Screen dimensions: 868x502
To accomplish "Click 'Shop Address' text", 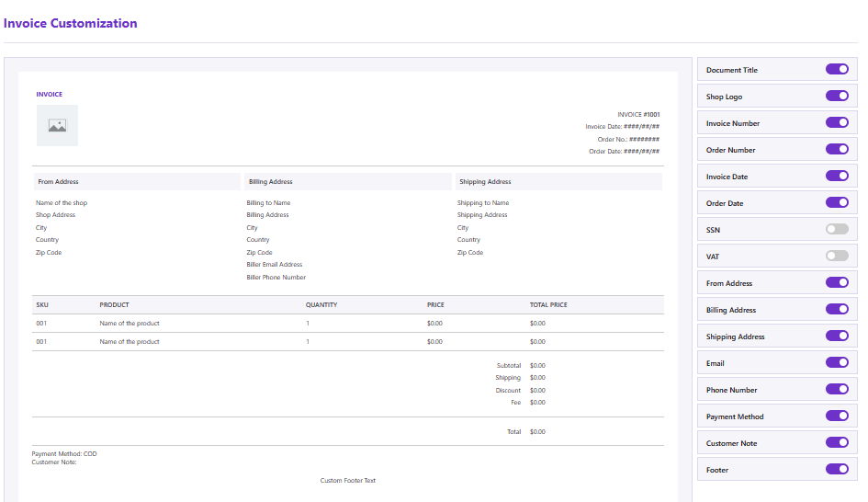I will pyautogui.click(x=55, y=215).
